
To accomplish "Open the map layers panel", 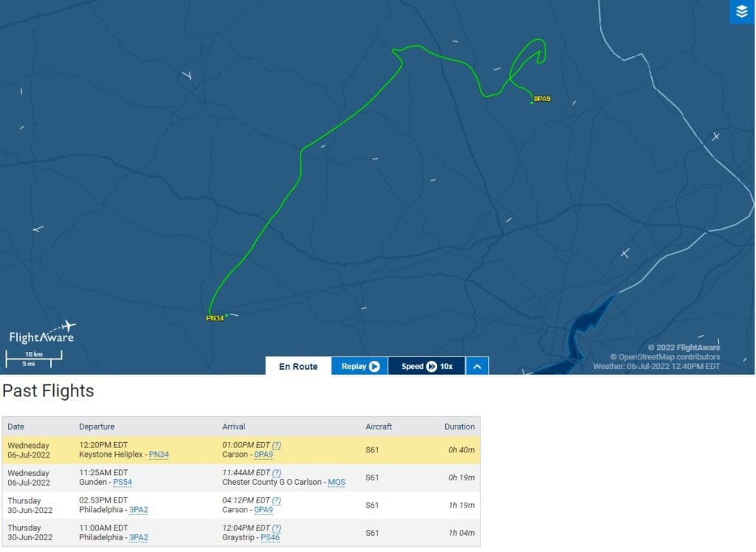I will pos(742,11).
